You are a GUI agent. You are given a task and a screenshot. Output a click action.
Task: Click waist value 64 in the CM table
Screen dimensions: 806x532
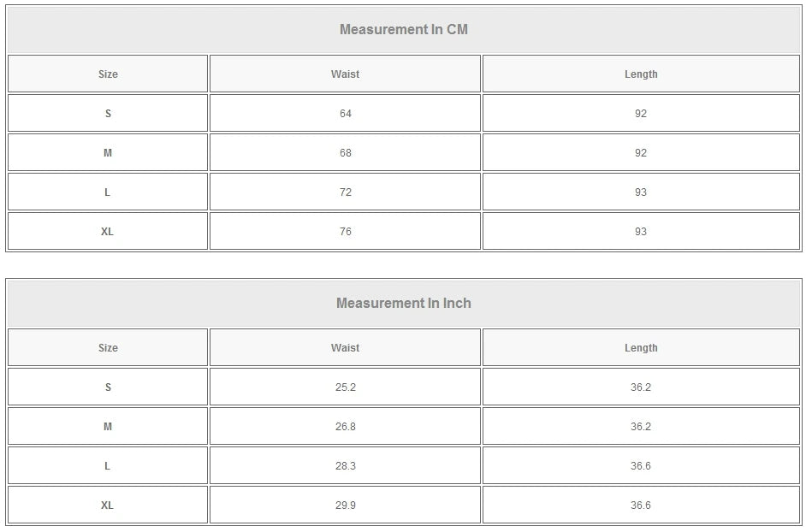345,114
